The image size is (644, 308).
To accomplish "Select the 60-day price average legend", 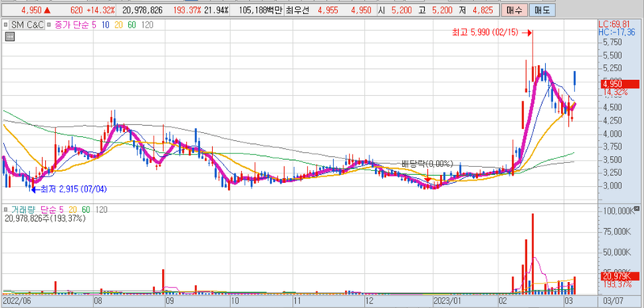I will coord(132,25).
